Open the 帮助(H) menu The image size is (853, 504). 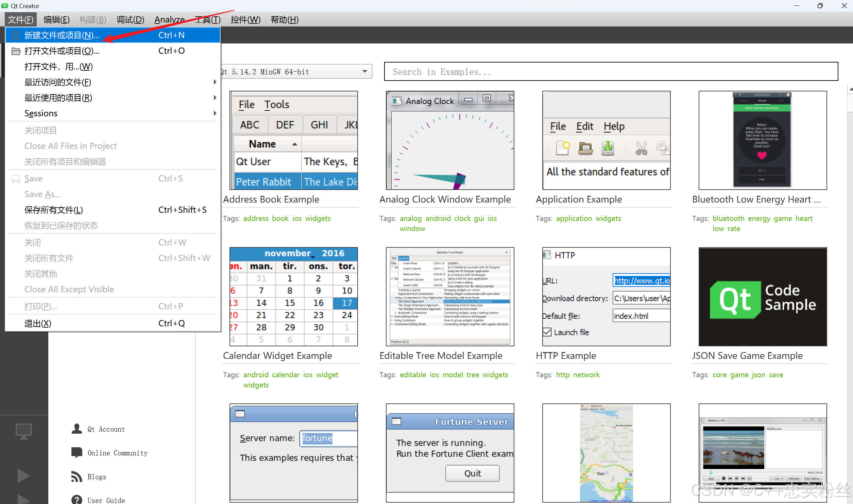pos(285,19)
